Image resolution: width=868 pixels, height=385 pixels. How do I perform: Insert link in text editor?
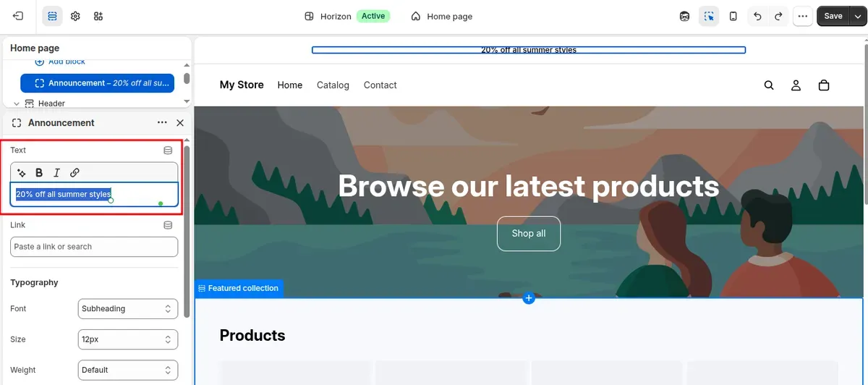tap(75, 172)
